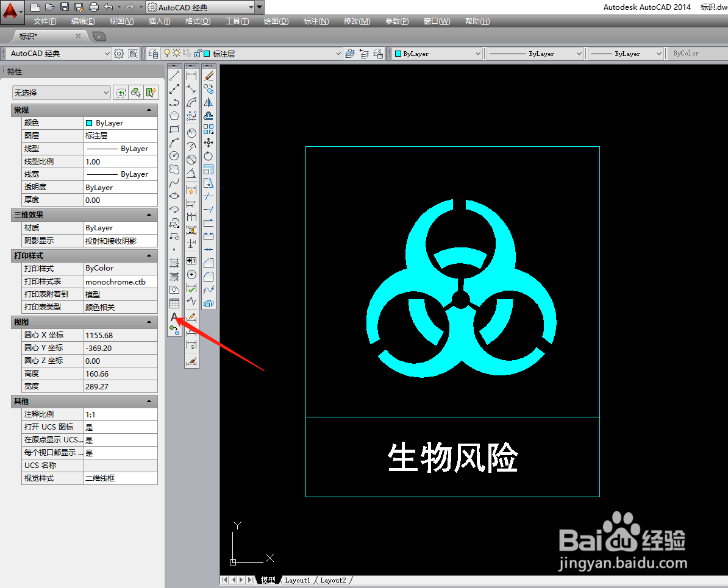Select the Scale modify tool
The height and width of the screenshot is (588, 728).
click(x=209, y=169)
